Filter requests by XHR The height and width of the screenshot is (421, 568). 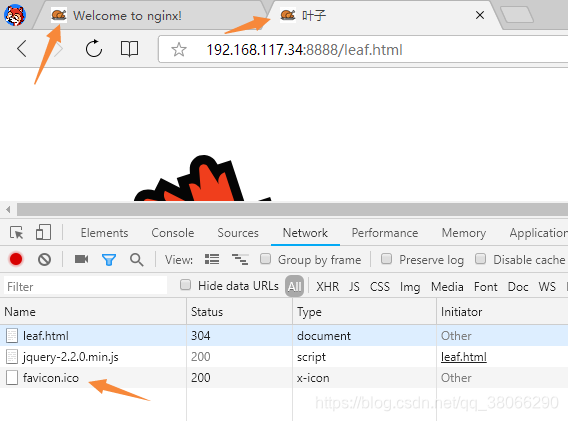327,287
